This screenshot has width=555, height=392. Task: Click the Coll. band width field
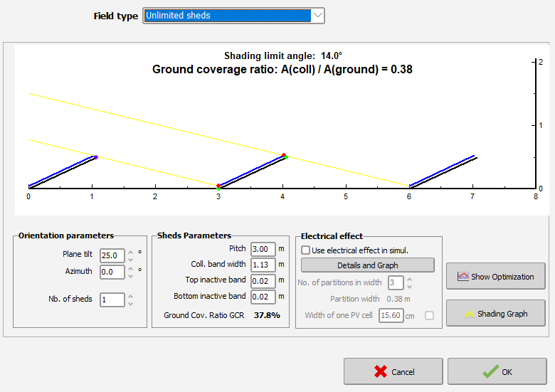(x=263, y=265)
